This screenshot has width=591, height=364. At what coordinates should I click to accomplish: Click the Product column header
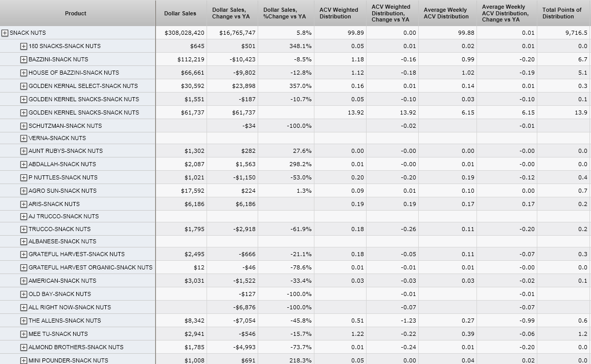[x=76, y=13]
